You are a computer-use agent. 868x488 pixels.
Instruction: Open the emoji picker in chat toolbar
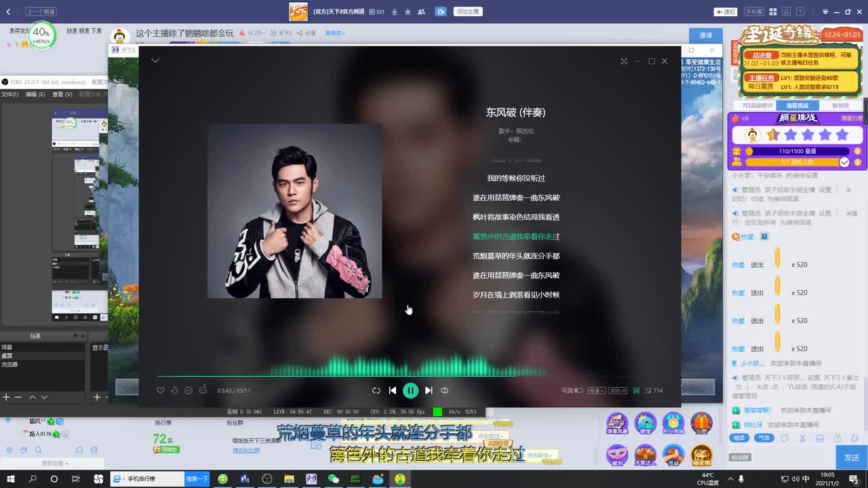pyautogui.click(x=785, y=438)
